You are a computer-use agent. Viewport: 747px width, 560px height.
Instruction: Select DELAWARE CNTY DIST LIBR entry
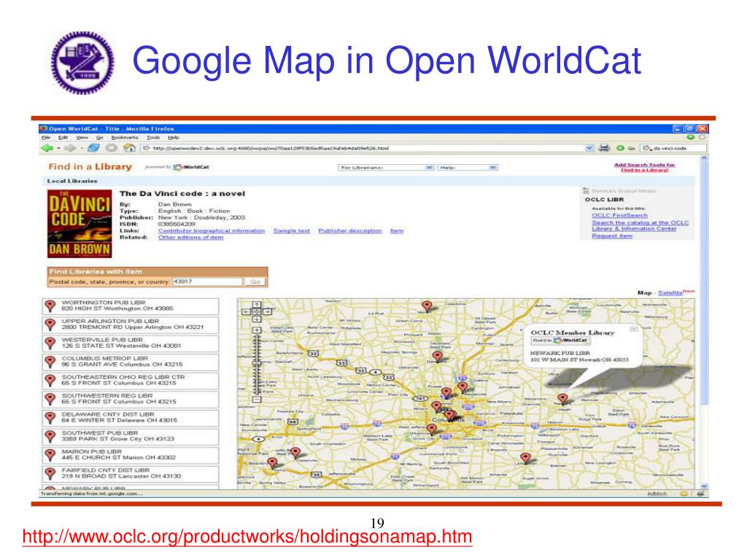(x=130, y=418)
